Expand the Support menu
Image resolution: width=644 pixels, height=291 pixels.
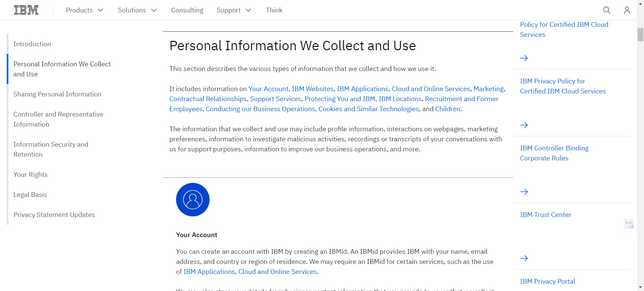tap(234, 10)
